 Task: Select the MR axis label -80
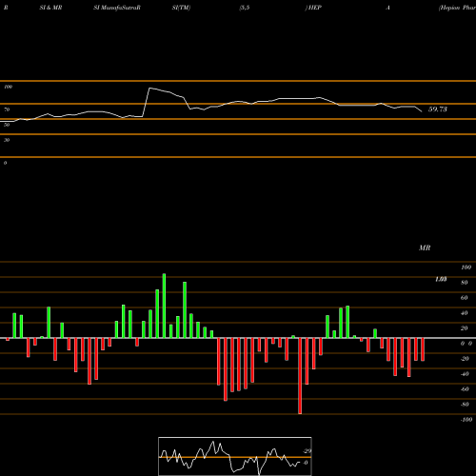click(465, 405)
